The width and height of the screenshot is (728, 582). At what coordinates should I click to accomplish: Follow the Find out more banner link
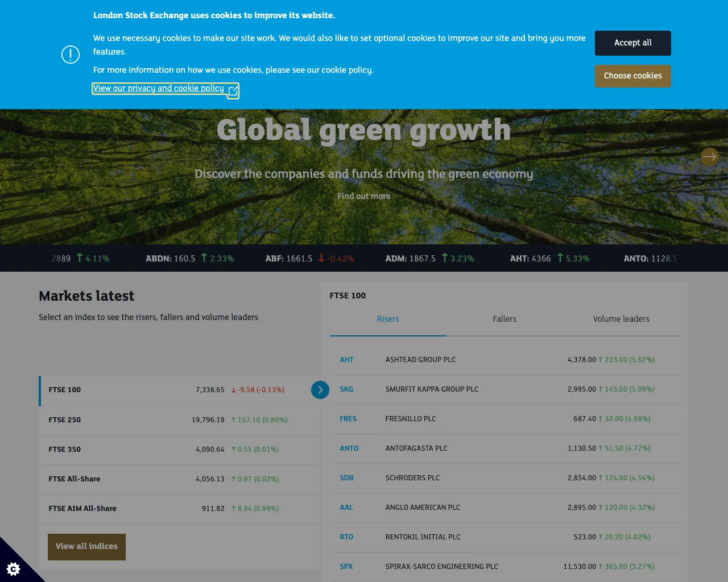click(x=364, y=196)
